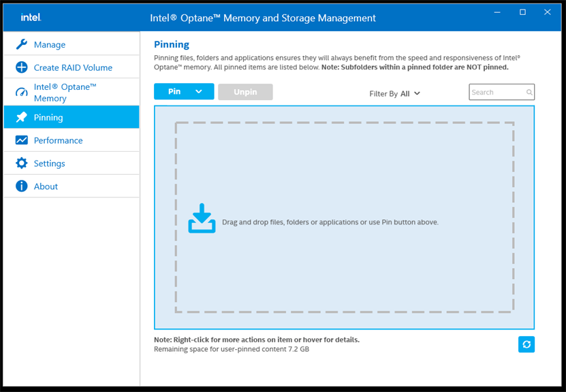Click the Intel logo in title bar
The width and height of the screenshot is (566, 392).
pos(31,17)
